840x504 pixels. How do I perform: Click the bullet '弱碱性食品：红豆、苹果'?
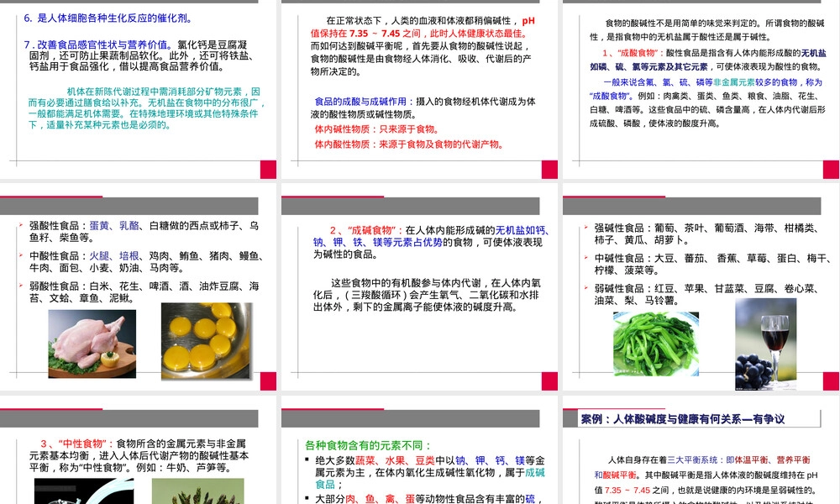tap(706, 295)
